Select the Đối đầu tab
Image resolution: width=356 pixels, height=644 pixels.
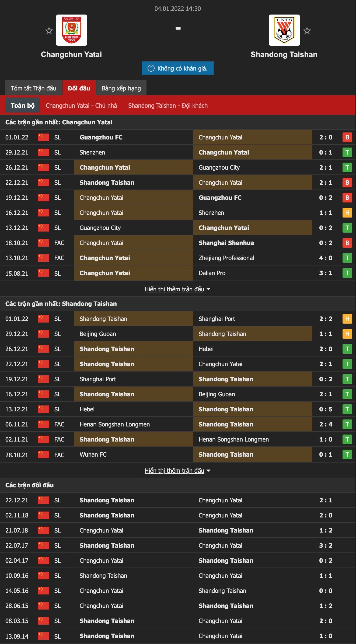pyautogui.click(x=79, y=88)
